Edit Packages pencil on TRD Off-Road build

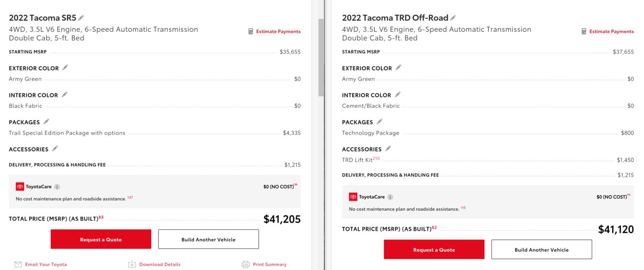(x=379, y=121)
